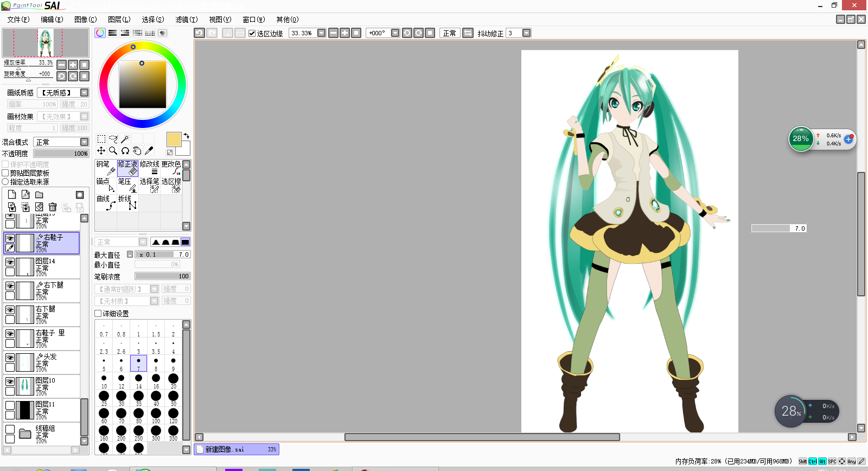Pick the magic wand selection tool

[125, 139]
